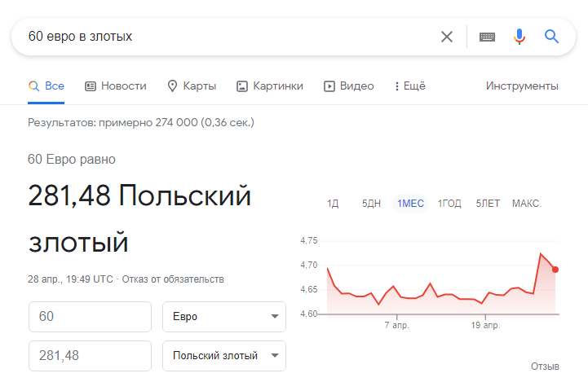The image size is (588, 382).
Task: Click the red endpoint on rate chart
Action: (555, 270)
